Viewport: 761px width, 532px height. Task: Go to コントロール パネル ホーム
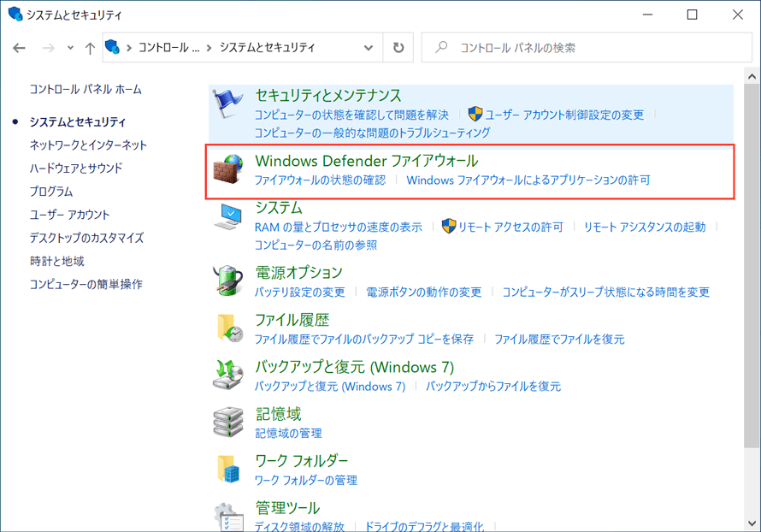(86, 89)
